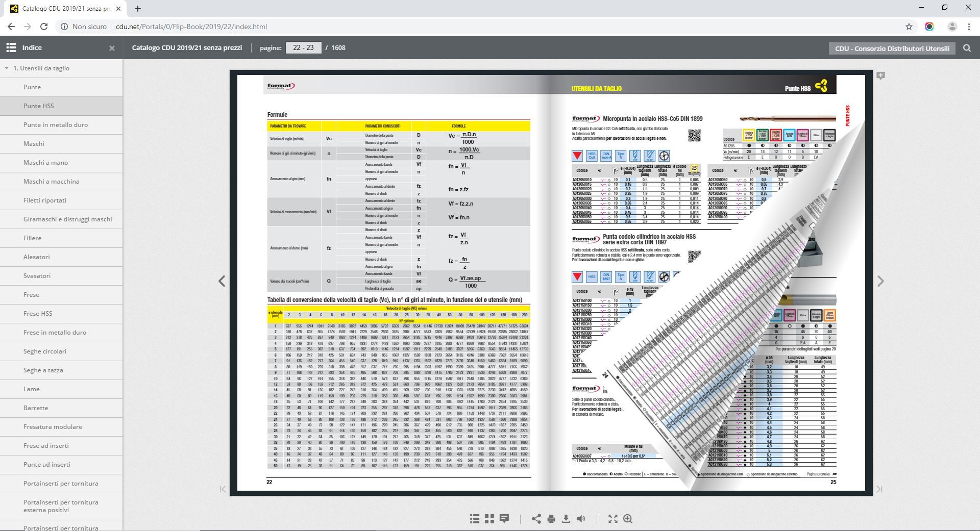Open 'Seghe a tazza' index entry
Viewport: 980px width, 531px height.
click(61, 370)
